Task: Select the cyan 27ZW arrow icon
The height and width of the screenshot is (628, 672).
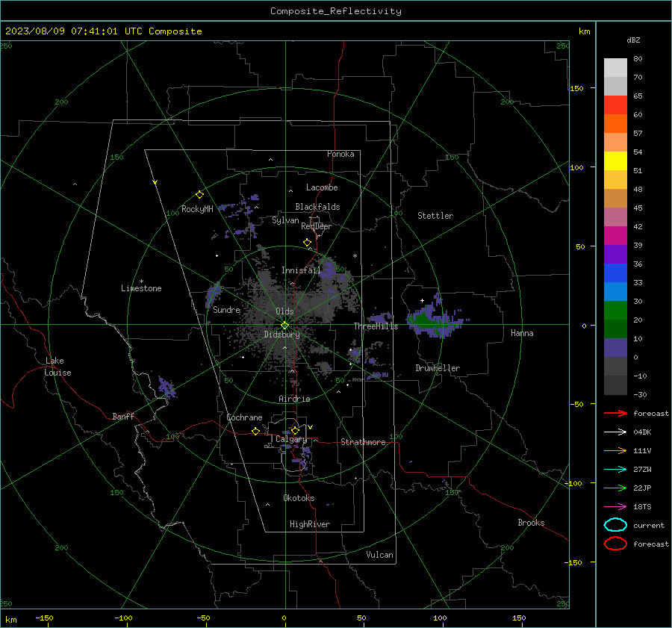Action: point(615,470)
